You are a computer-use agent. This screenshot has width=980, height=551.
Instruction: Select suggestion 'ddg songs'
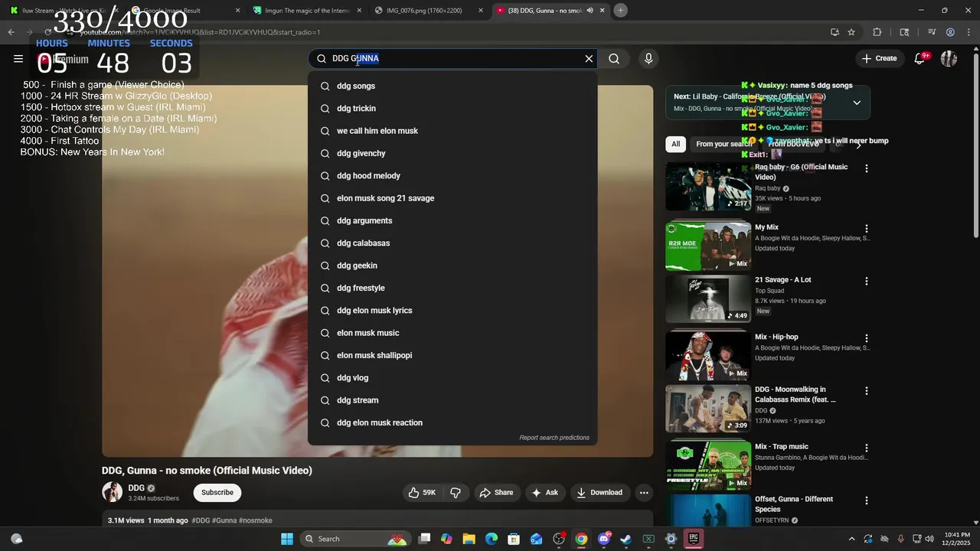(x=452, y=86)
